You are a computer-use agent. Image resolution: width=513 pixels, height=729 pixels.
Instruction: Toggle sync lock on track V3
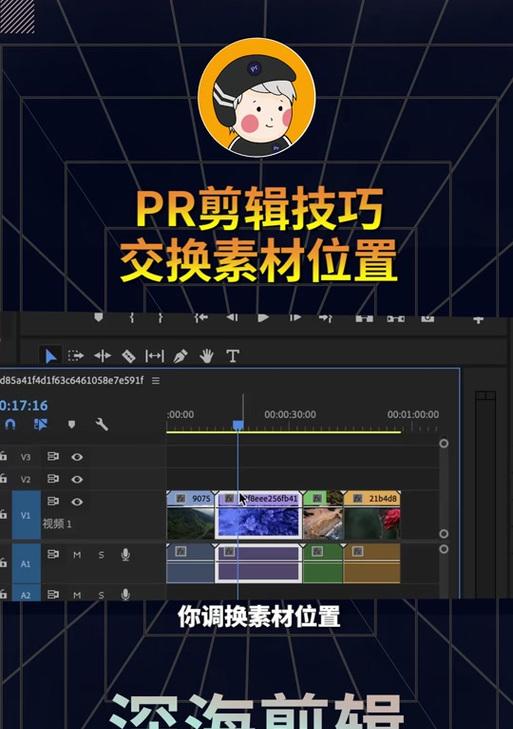(53, 457)
